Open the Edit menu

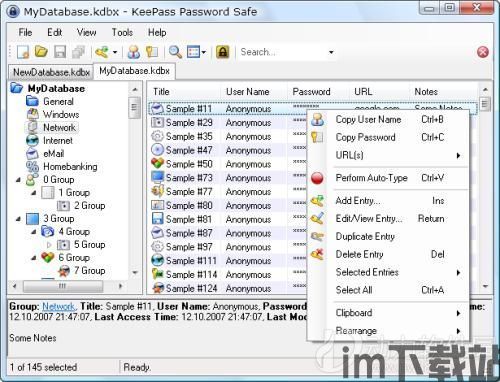pos(54,32)
